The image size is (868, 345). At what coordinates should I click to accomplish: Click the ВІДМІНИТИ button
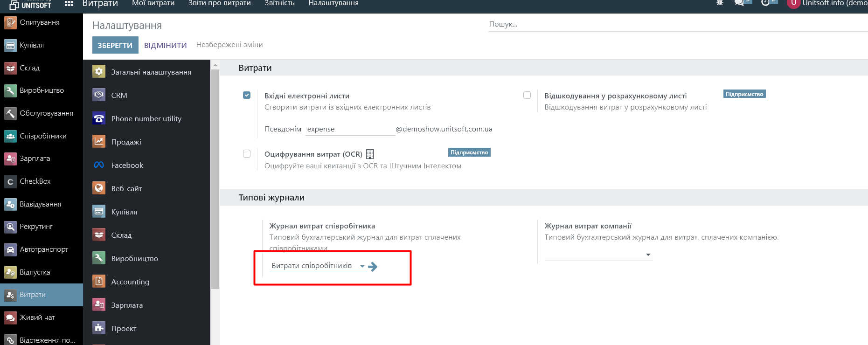(165, 45)
